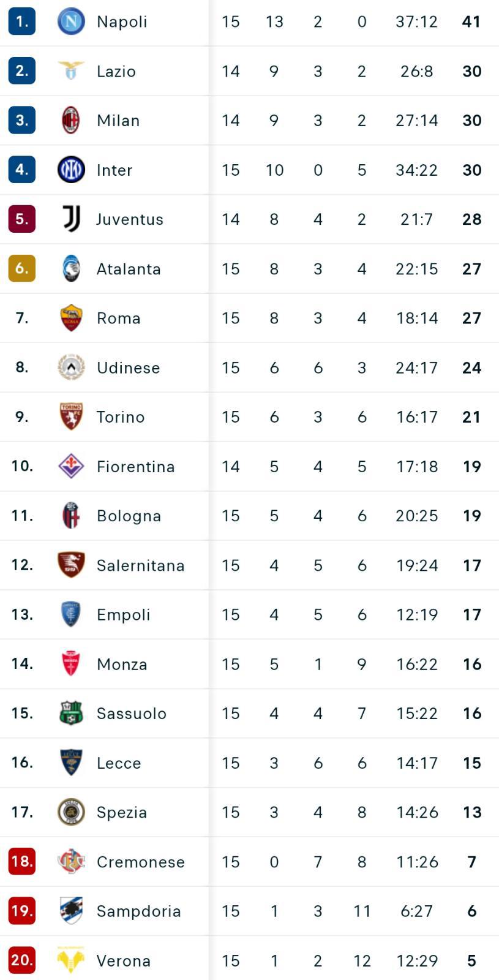Viewport: 499px width, 980px height.
Task: Click the Fiorentina lily crest
Action: tap(71, 466)
